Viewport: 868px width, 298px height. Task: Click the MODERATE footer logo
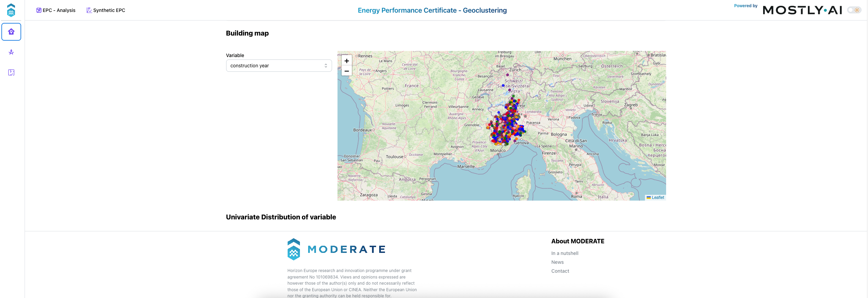[336, 249]
